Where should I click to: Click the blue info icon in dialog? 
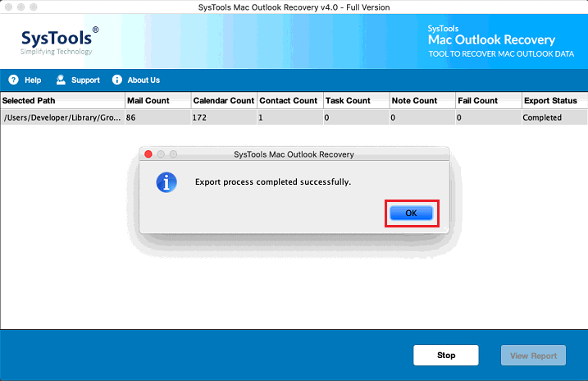pos(167,182)
